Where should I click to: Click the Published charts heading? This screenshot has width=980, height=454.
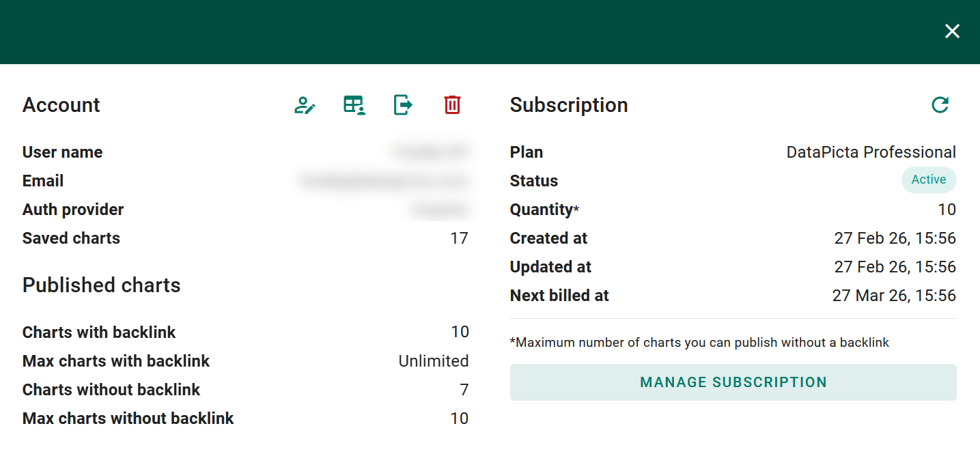(101, 285)
